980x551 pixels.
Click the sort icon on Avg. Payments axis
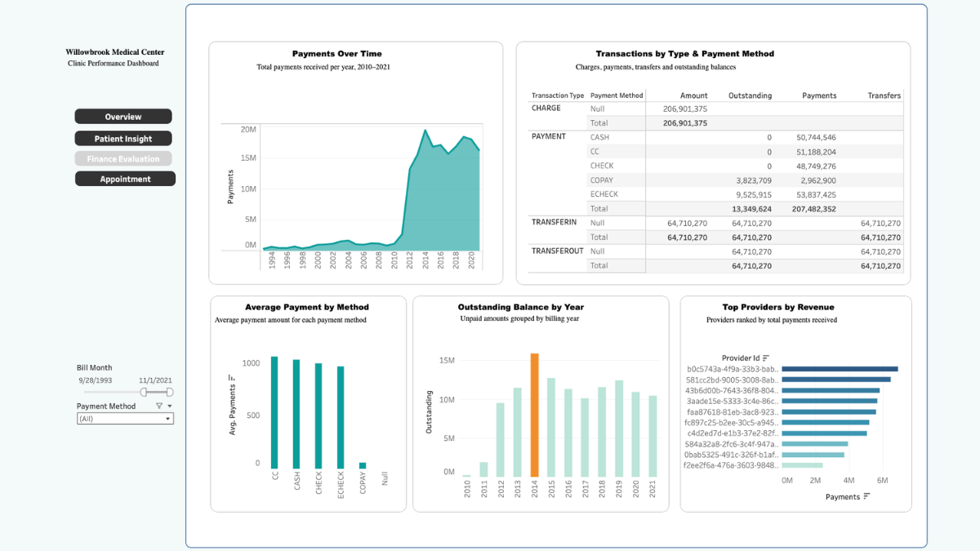click(x=233, y=378)
